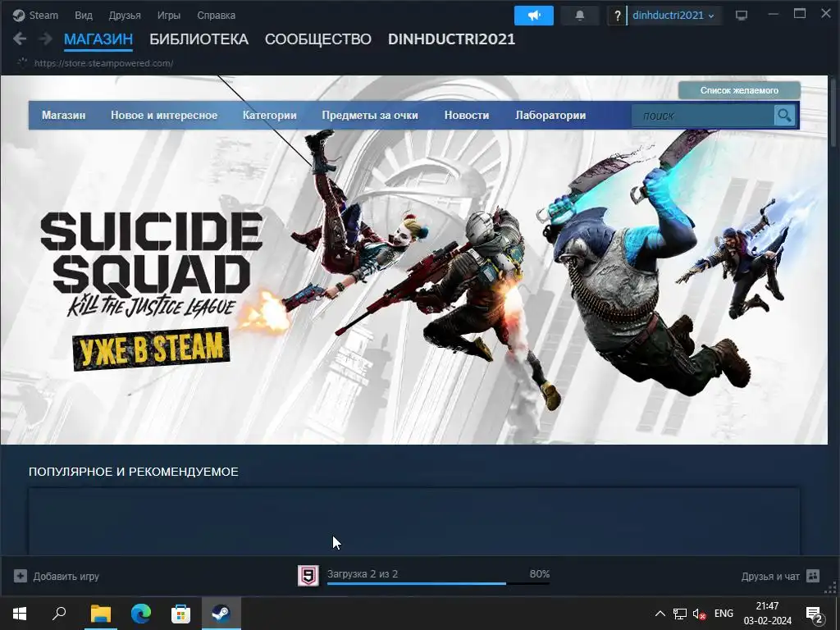Click the taskbar clock showing 21:47
The height and width of the screenshot is (630, 840).
767,614
